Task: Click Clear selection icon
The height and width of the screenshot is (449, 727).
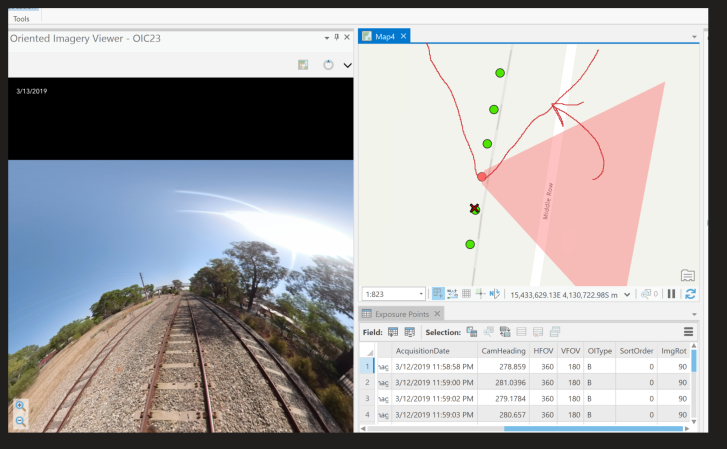Action: [521, 332]
